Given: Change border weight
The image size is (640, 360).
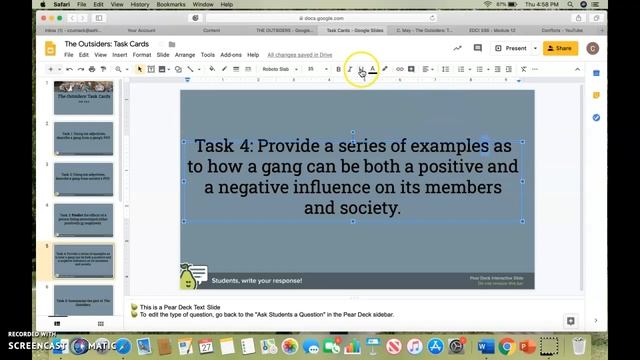Looking at the screenshot, I should click(236, 69).
